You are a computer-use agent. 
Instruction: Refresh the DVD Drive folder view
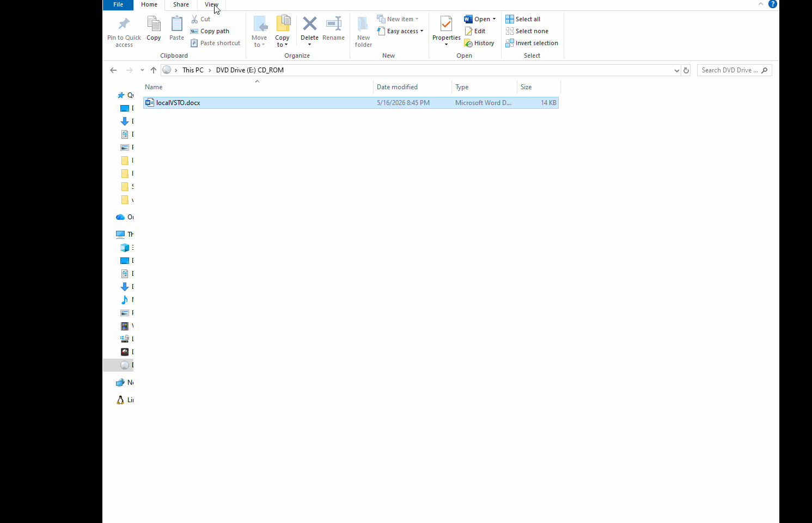(x=686, y=70)
